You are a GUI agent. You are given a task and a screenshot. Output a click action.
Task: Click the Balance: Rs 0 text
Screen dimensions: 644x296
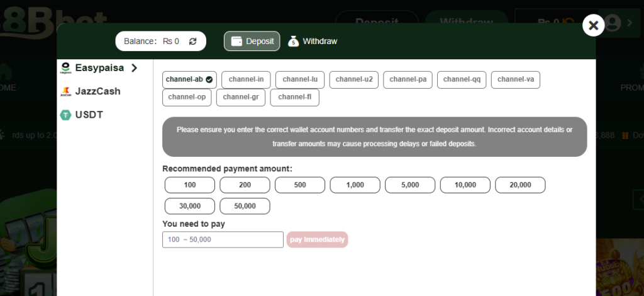pyautogui.click(x=152, y=41)
